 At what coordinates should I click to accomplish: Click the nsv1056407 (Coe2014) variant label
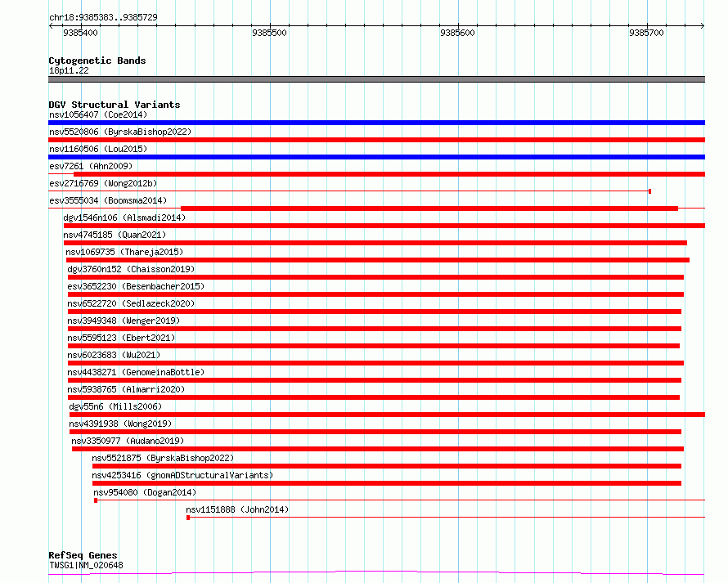98,114
